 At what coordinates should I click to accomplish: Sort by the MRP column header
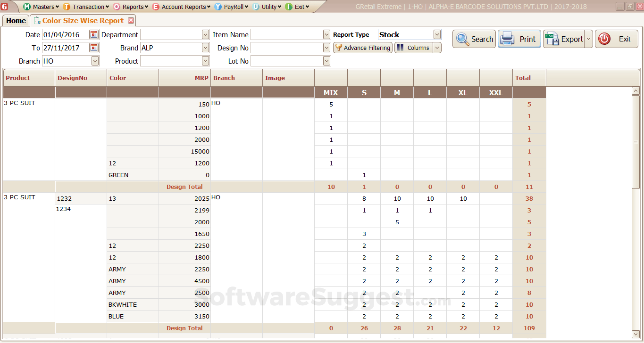[x=184, y=78]
